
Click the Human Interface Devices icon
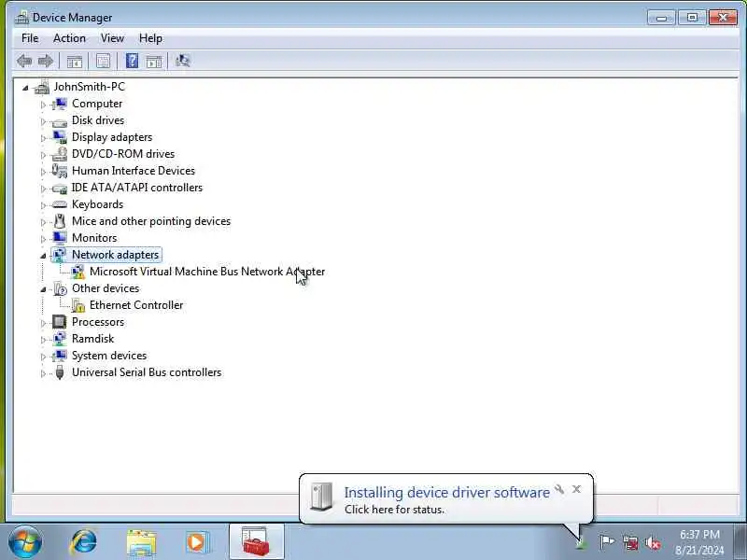point(60,171)
